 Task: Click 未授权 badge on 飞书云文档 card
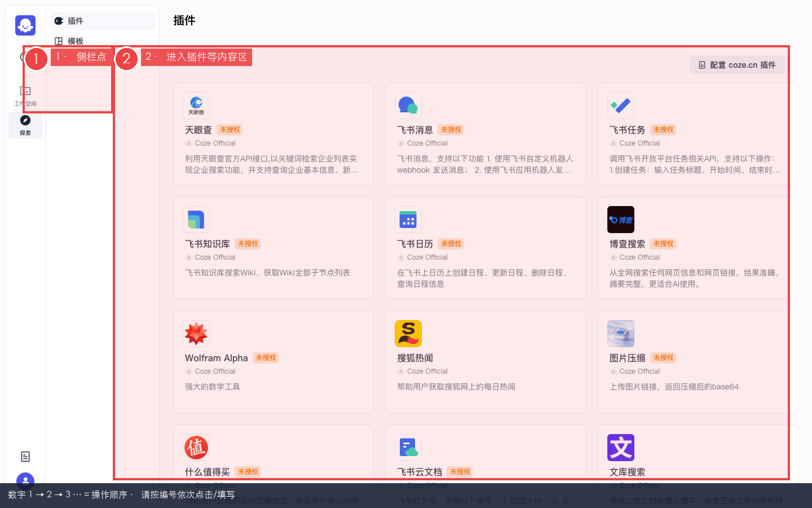pos(460,472)
